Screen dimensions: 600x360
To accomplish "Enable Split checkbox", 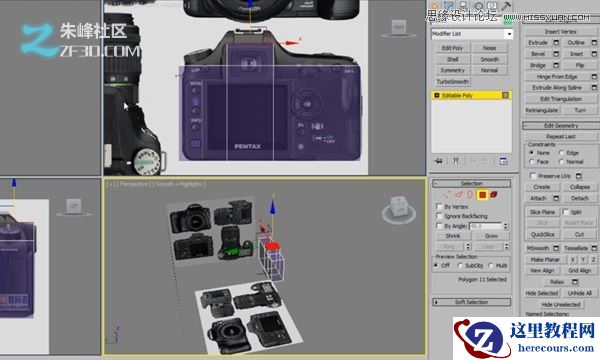I will click(566, 212).
